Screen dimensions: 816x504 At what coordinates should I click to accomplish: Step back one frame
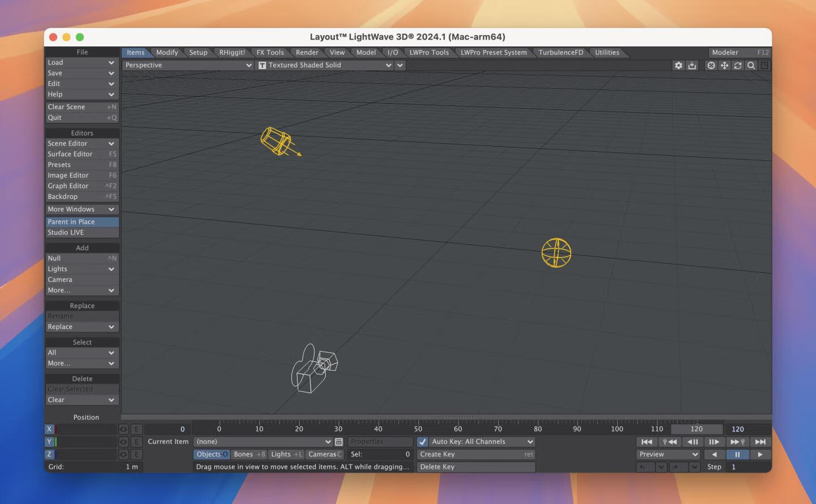(692, 442)
